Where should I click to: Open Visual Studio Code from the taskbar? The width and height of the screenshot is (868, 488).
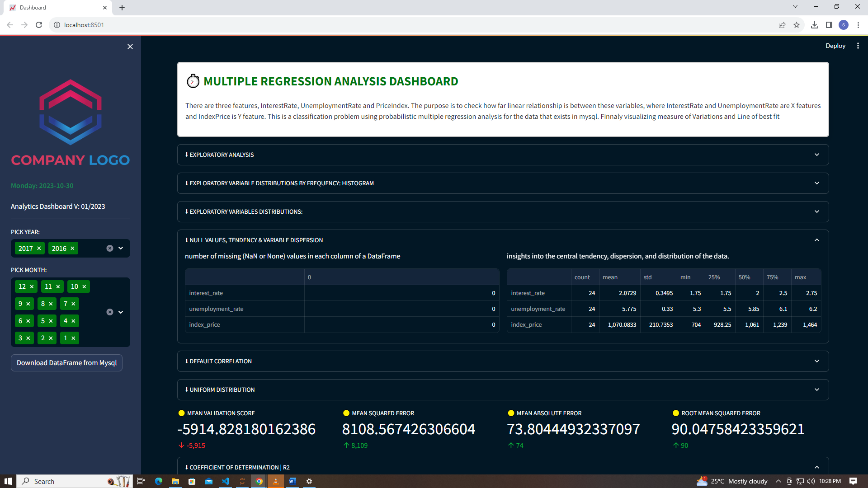(x=226, y=481)
